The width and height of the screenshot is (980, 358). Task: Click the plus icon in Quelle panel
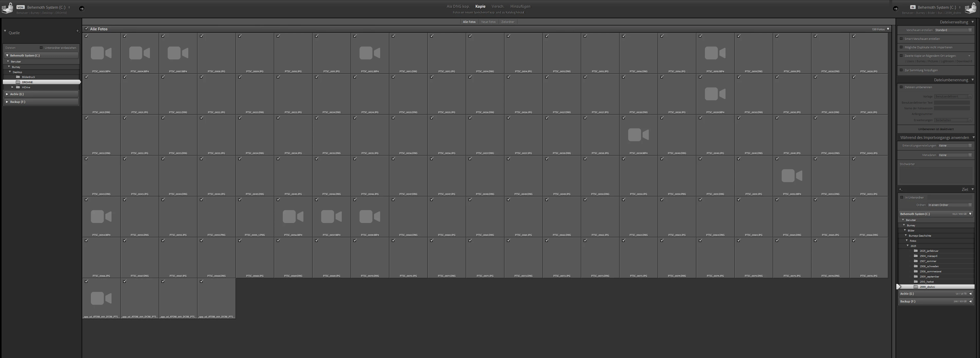pos(77,31)
